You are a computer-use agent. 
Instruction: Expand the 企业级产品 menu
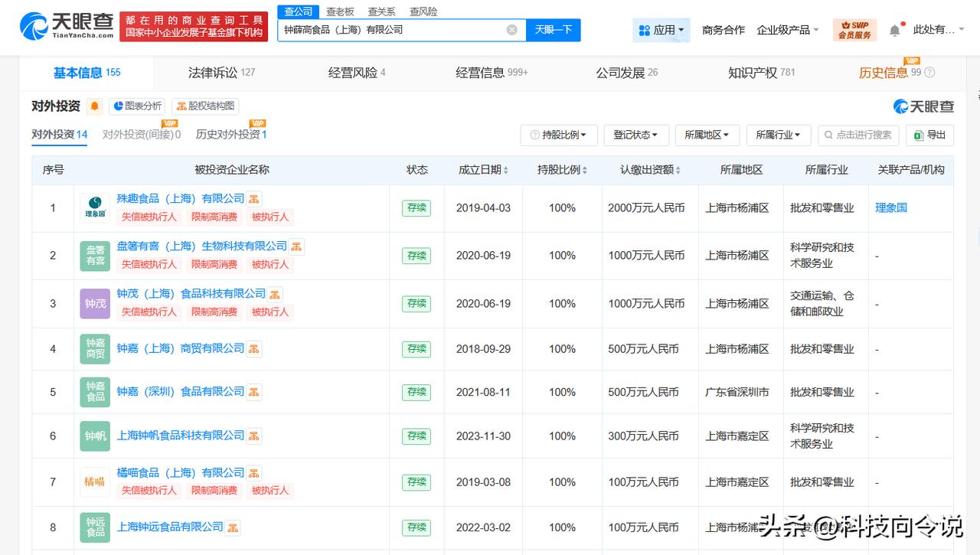(788, 30)
